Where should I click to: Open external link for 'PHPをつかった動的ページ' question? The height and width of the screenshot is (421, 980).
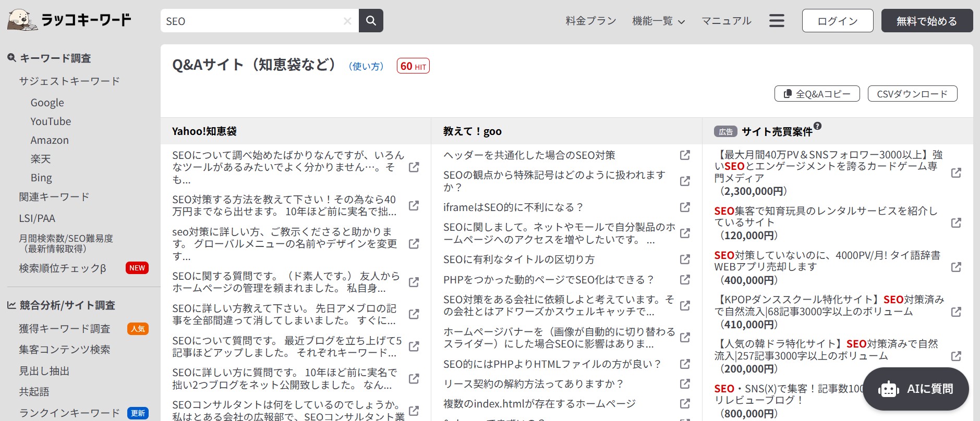point(685,279)
